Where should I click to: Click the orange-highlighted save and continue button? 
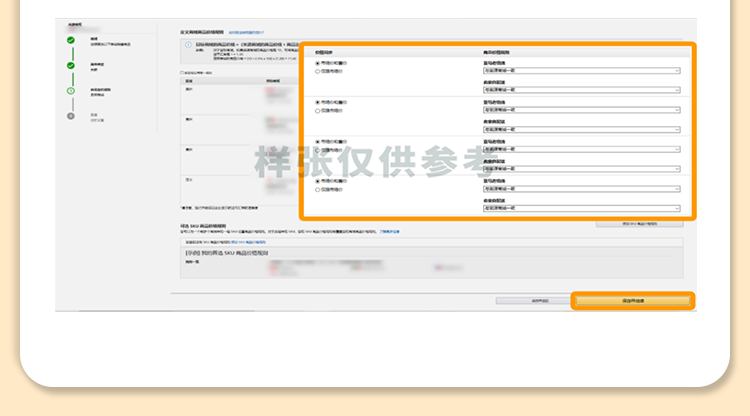coord(632,300)
